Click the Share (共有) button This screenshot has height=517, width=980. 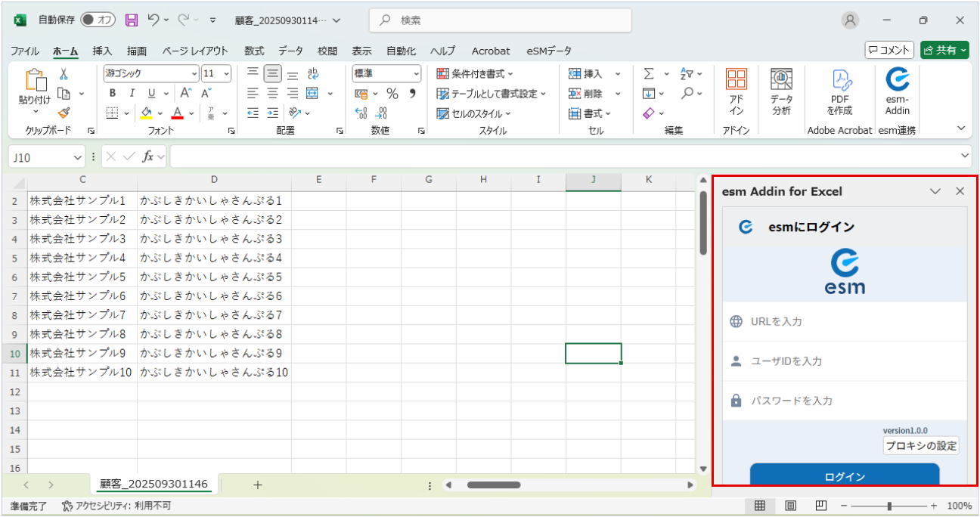944,50
